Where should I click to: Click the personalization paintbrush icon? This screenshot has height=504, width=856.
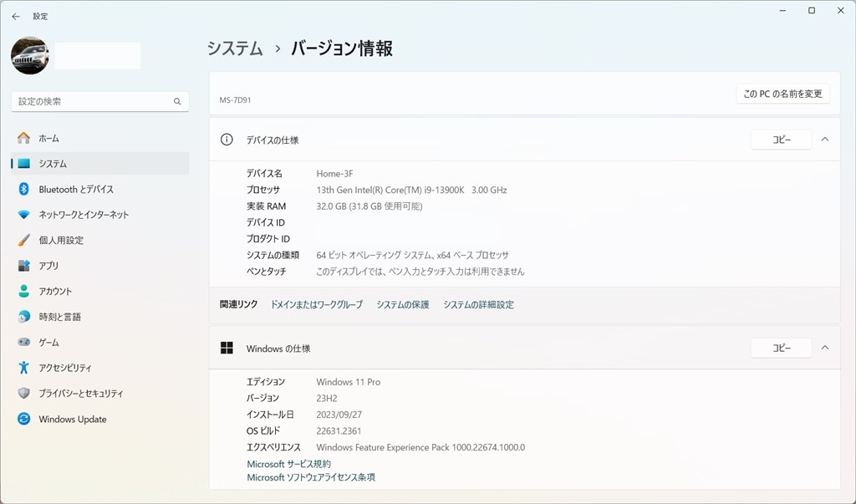[x=23, y=240]
